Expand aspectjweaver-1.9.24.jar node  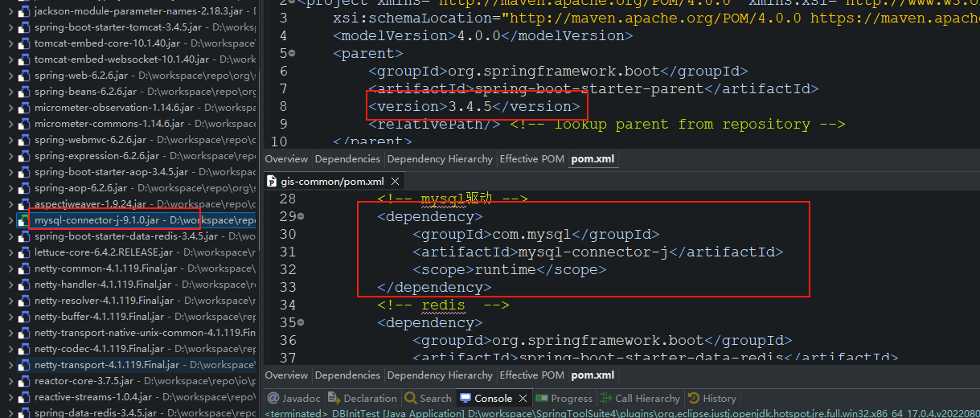click(x=10, y=204)
